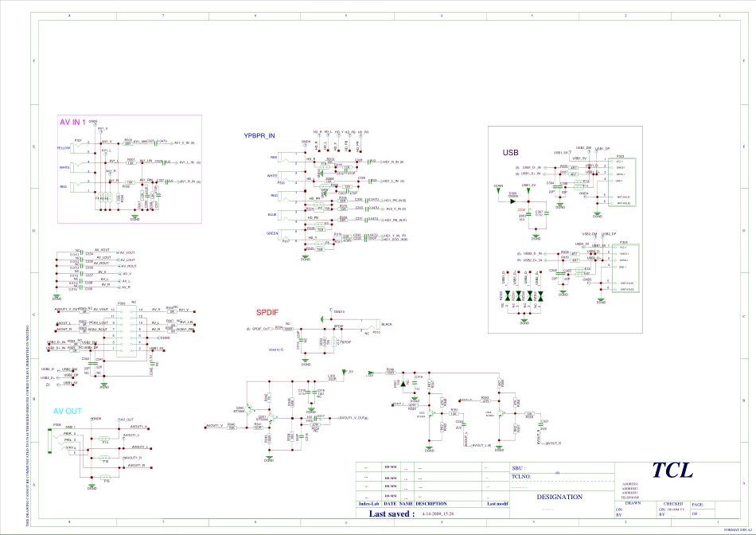
Task: Select the red C306 capacitor label
Action: 522,209
